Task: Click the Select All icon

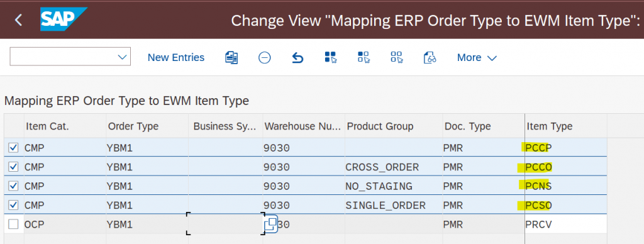Action: click(330, 57)
